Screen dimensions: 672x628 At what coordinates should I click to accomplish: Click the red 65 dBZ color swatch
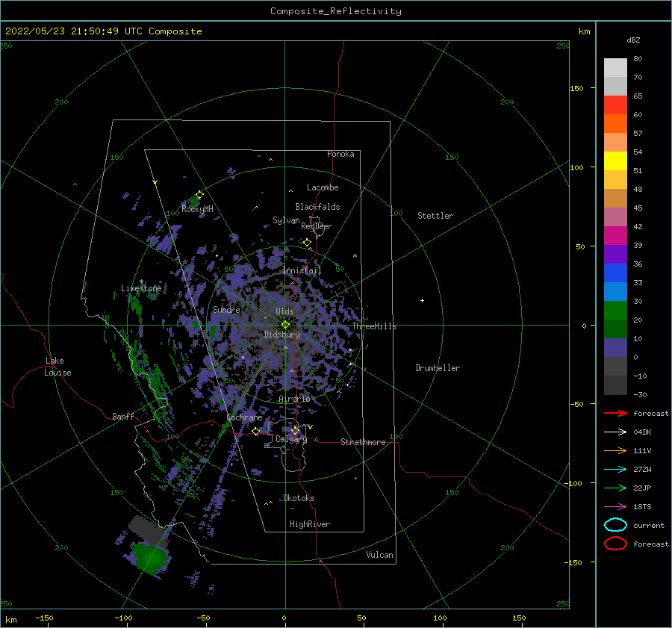[615, 105]
